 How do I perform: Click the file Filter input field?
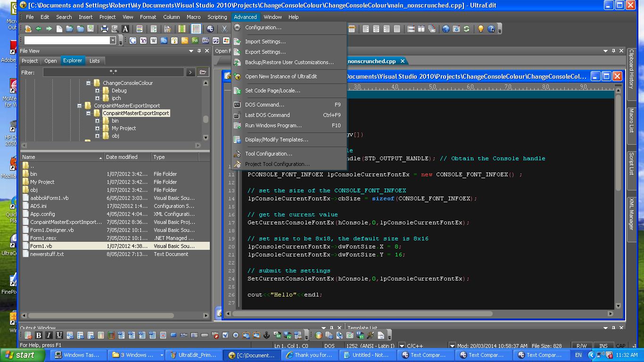(113, 72)
